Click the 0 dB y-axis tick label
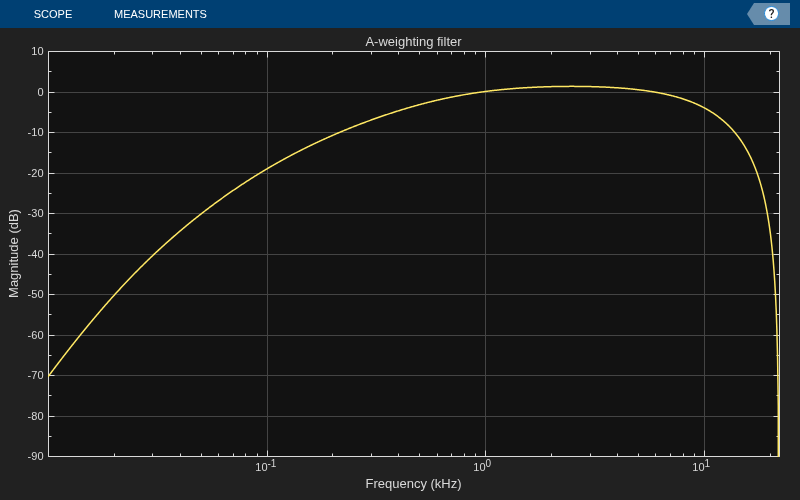 coord(40,92)
